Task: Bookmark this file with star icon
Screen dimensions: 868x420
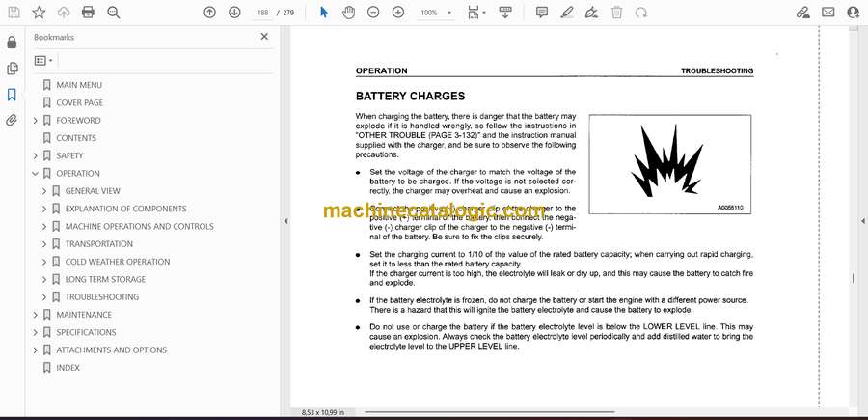Action: [x=39, y=13]
